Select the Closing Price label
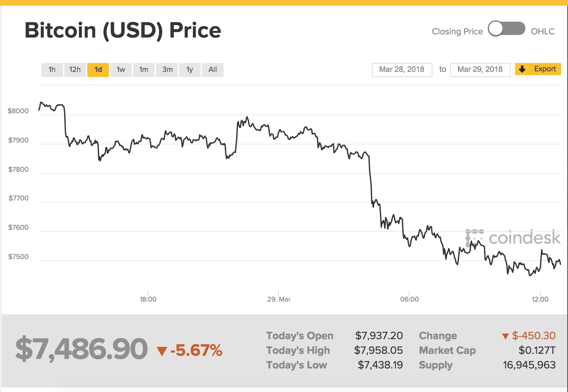Screen dimensions: 568x392 (457, 31)
